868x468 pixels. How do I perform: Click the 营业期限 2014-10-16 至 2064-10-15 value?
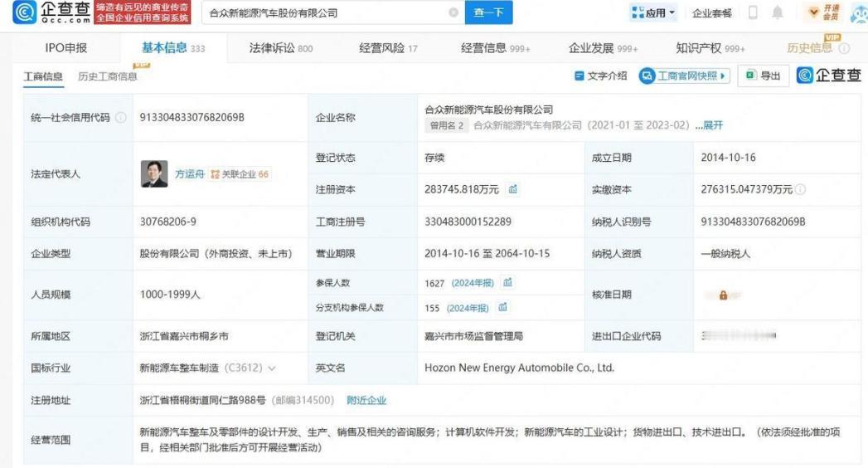coord(487,254)
